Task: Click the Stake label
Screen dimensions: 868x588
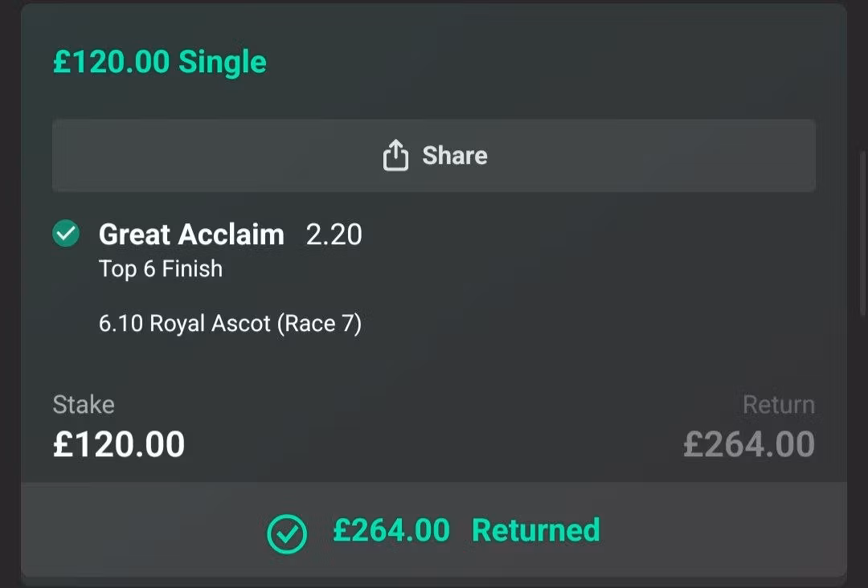Action: [84, 404]
